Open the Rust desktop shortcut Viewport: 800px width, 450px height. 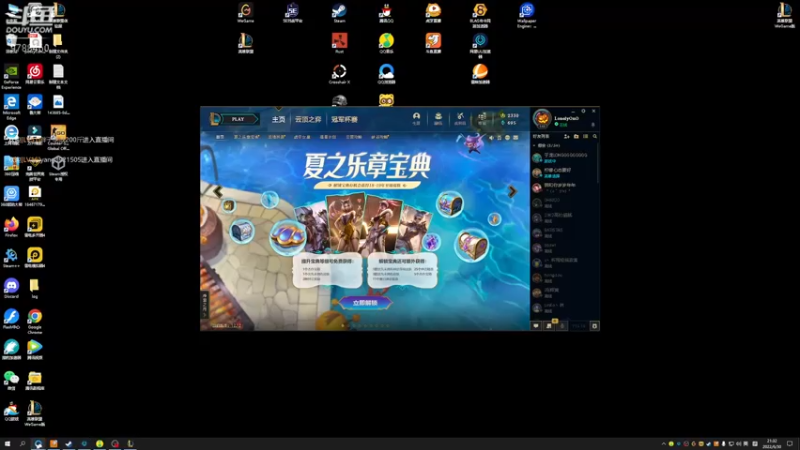(339, 43)
